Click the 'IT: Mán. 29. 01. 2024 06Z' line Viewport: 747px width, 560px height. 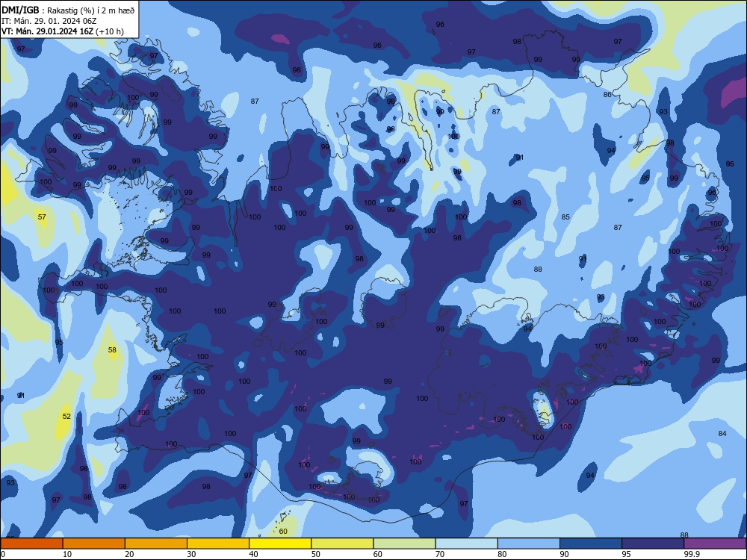[49, 20]
